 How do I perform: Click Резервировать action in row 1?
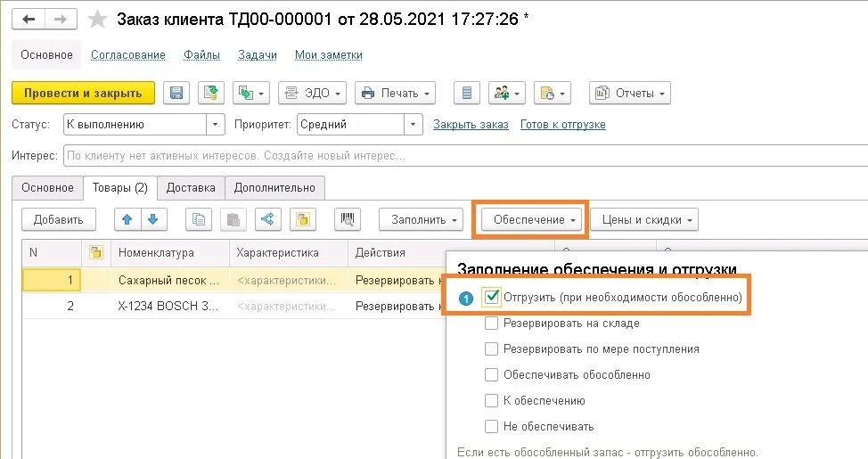pos(397,280)
